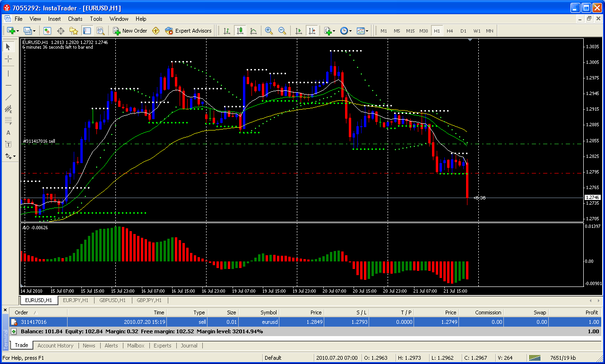This screenshot has height=364, width=605.
Task: Select the Trendline drawing tool
Action: [x=9, y=97]
